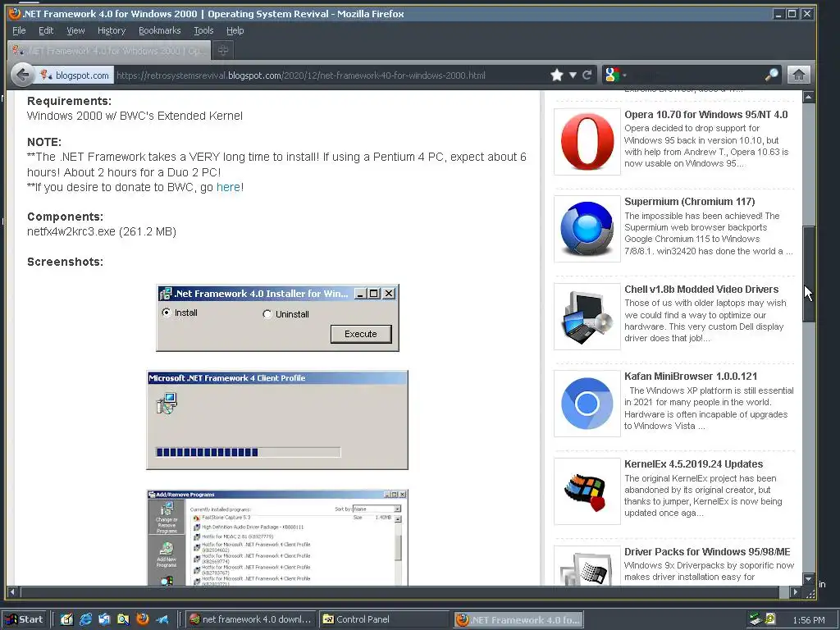Open Driver Packs for Windows 95/98/ME post
Screen dimensions: 840x630
click(x=707, y=552)
